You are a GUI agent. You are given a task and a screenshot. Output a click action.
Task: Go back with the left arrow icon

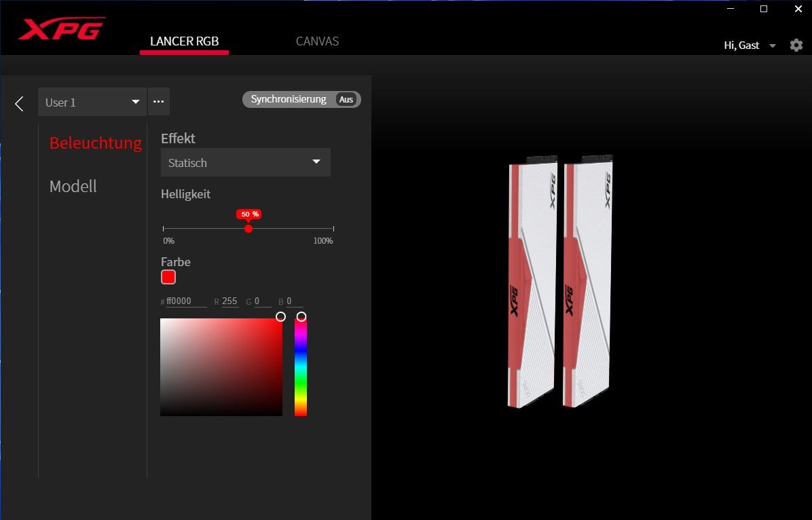[x=19, y=104]
